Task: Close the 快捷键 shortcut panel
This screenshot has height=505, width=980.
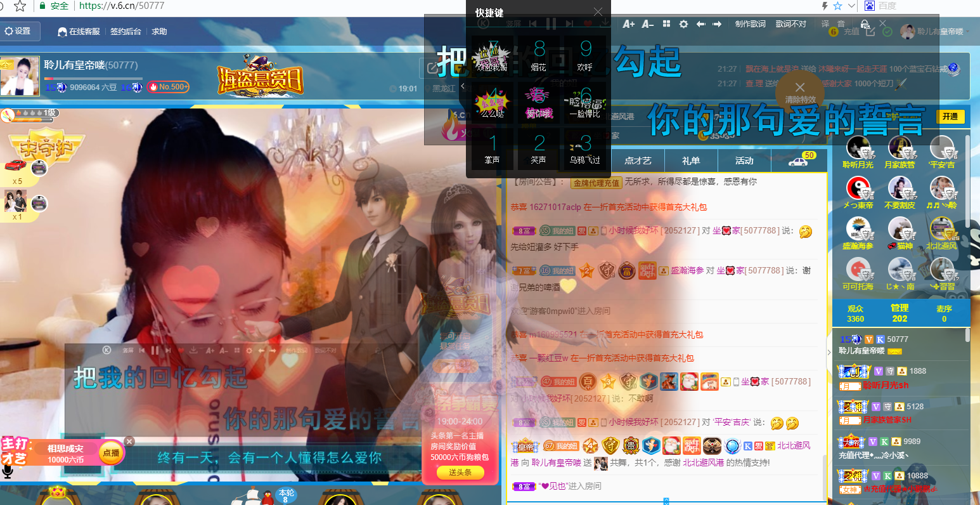Action: (x=598, y=12)
